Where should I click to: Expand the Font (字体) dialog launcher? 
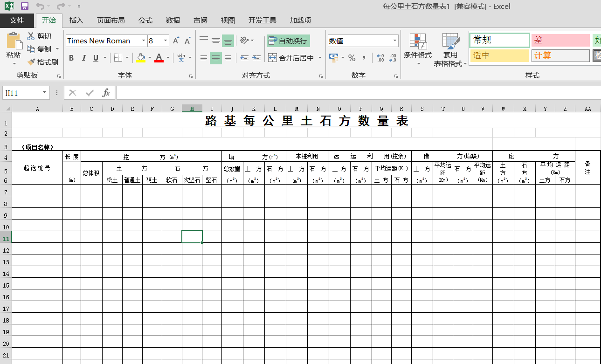191,76
